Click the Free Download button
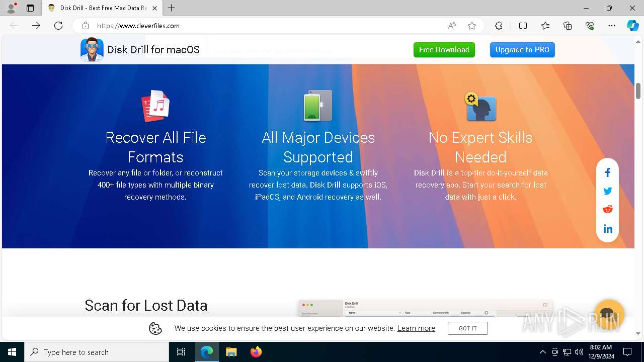644x362 pixels. pos(444,50)
